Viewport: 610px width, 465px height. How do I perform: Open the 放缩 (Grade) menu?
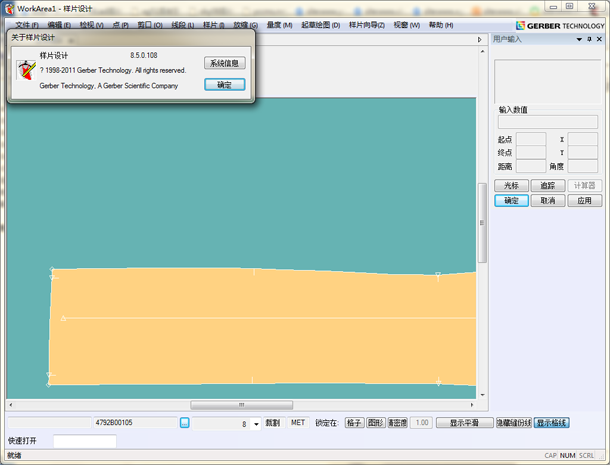coord(245,25)
